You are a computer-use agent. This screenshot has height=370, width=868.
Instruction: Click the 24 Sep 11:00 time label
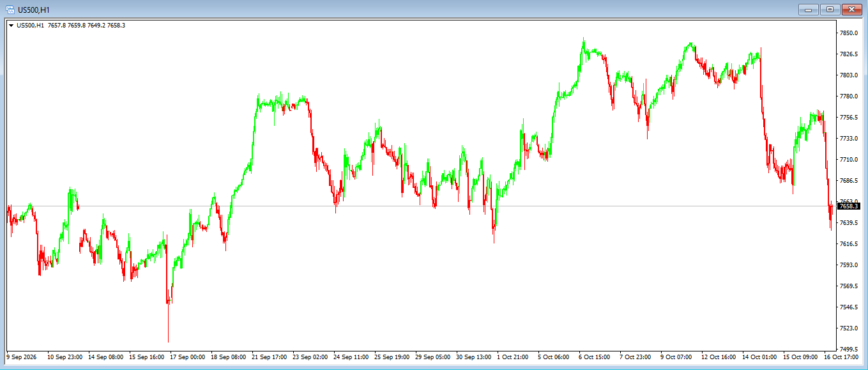coord(351,357)
